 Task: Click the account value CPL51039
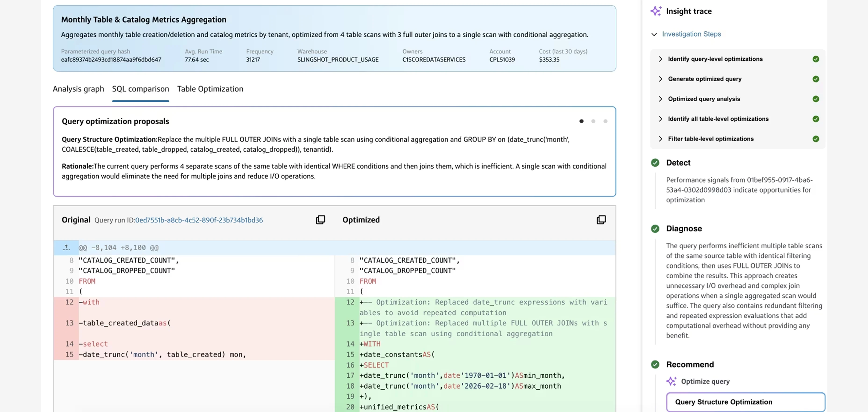point(502,60)
